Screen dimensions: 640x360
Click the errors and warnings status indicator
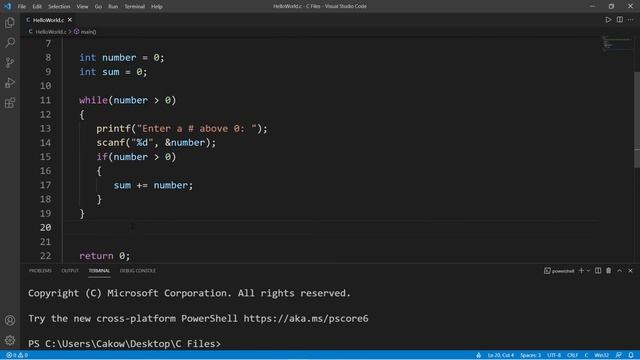point(17,355)
